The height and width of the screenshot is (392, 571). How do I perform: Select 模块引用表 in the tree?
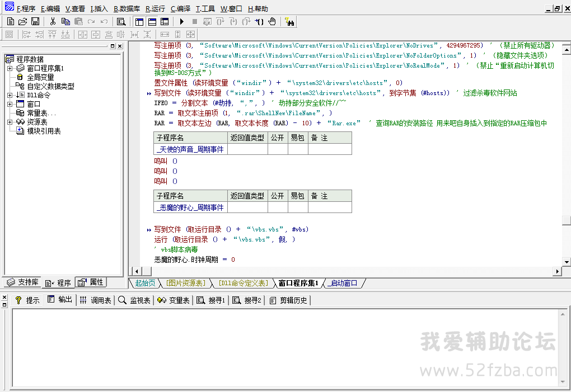coord(44,131)
